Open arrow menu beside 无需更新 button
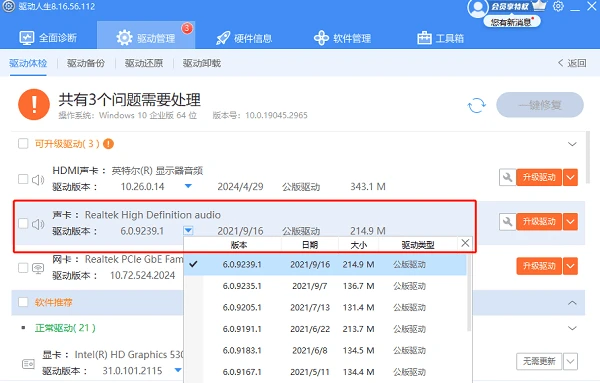Viewport: 600px width, 383px height. point(570,361)
